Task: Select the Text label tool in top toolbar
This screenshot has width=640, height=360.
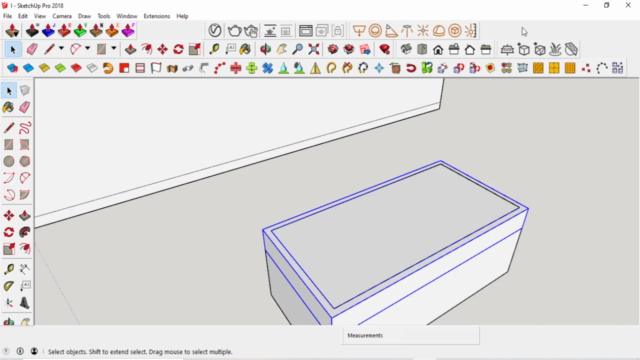Action: pyautogui.click(x=230, y=49)
